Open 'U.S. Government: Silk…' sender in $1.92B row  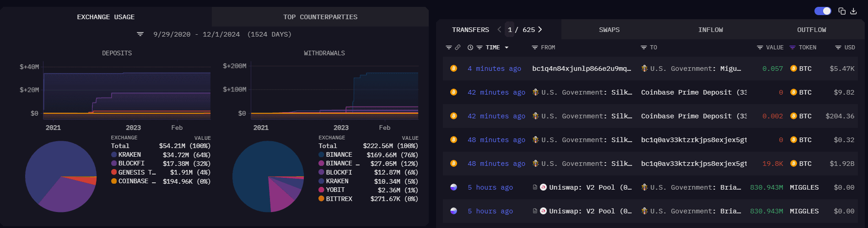(x=587, y=164)
